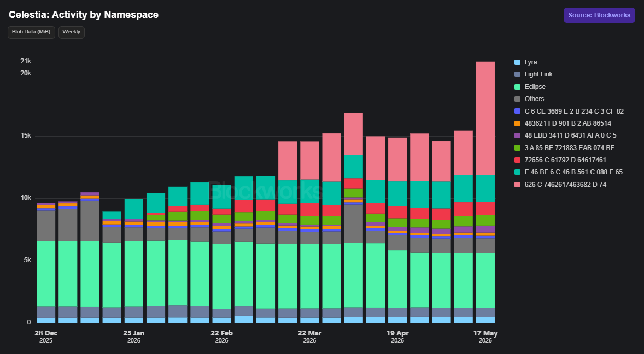Click the 15k y-axis label
The image size is (644, 354).
(26, 136)
